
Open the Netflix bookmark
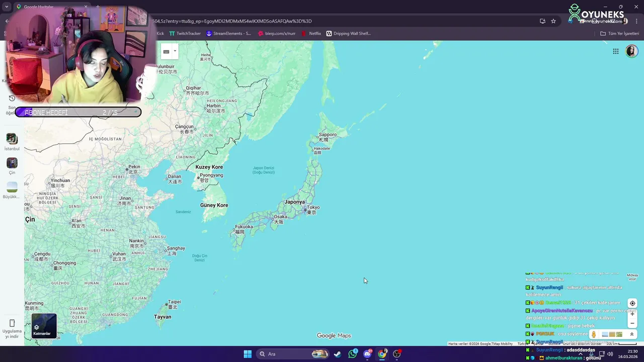pyautogui.click(x=311, y=34)
